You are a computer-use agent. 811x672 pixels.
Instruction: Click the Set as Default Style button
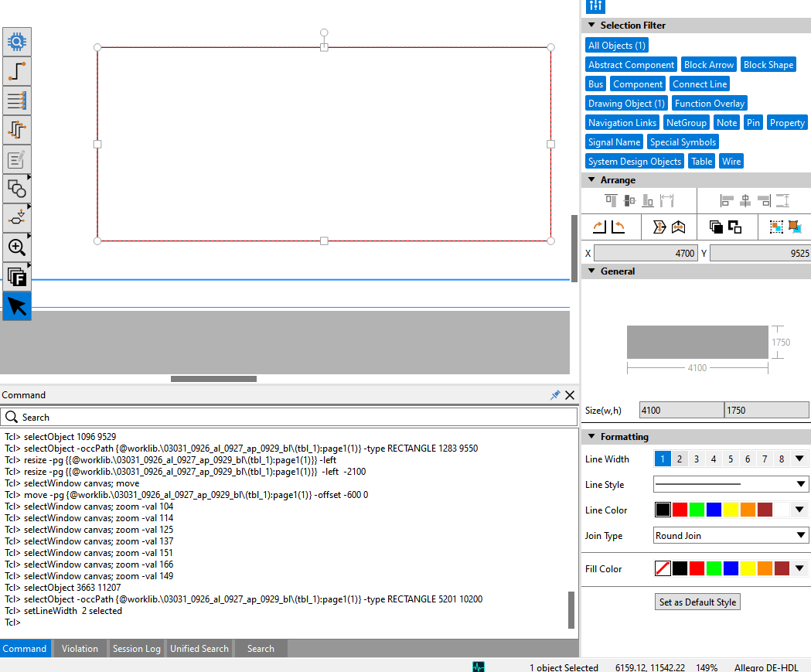[697, 602]
